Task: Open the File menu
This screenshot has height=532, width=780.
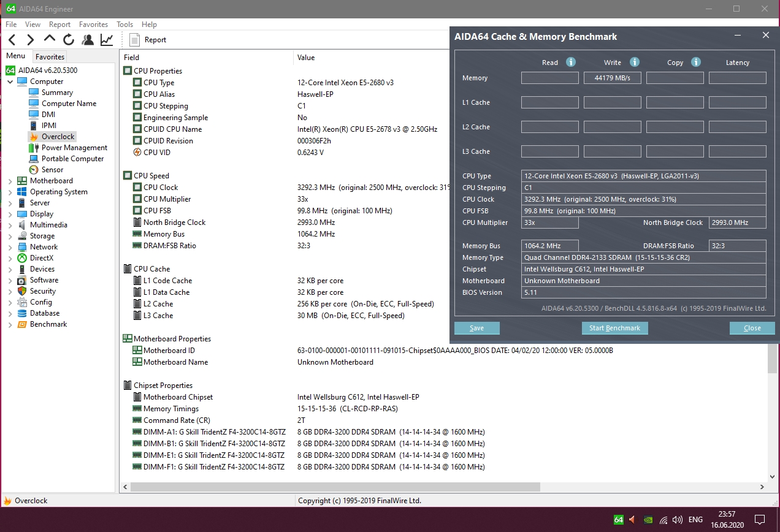Action: pos(11,25)
